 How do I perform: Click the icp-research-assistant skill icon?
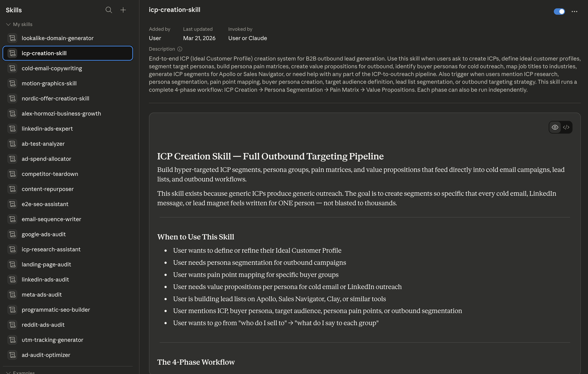click(x=12, y=249)
